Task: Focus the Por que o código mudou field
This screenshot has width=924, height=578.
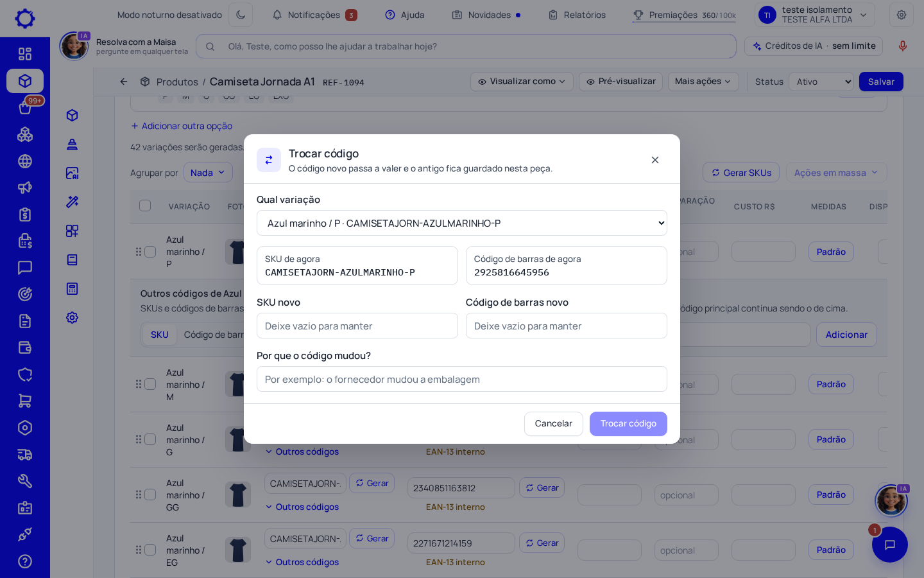Action: pyautogui.click(x=462, y=379)
